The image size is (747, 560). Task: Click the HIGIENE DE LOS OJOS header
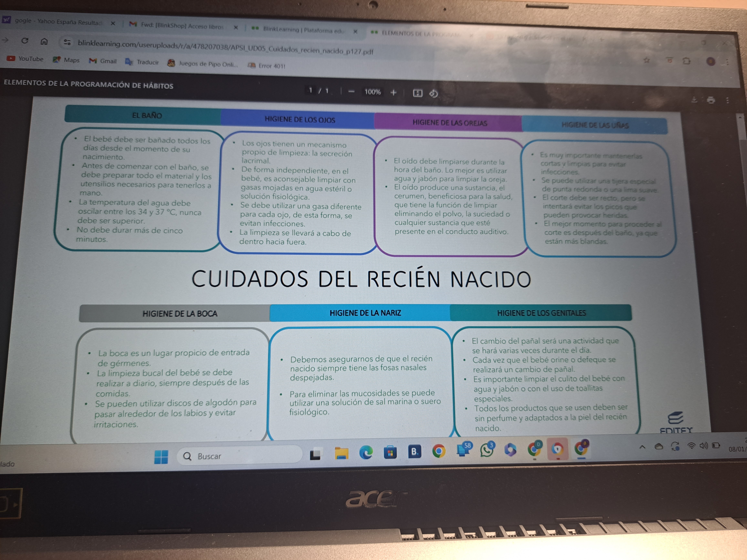298,119
